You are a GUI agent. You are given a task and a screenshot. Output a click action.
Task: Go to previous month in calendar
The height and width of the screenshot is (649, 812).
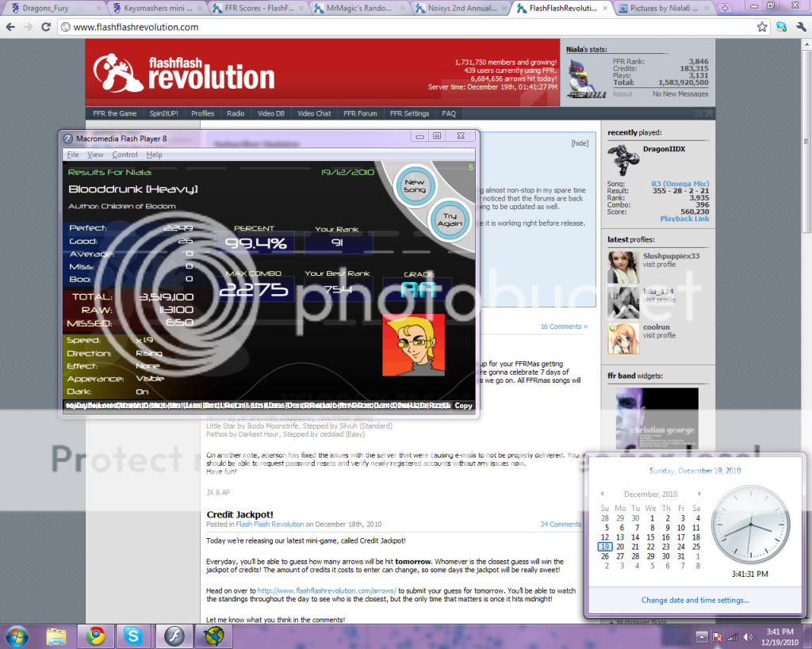tap(602, 494)
